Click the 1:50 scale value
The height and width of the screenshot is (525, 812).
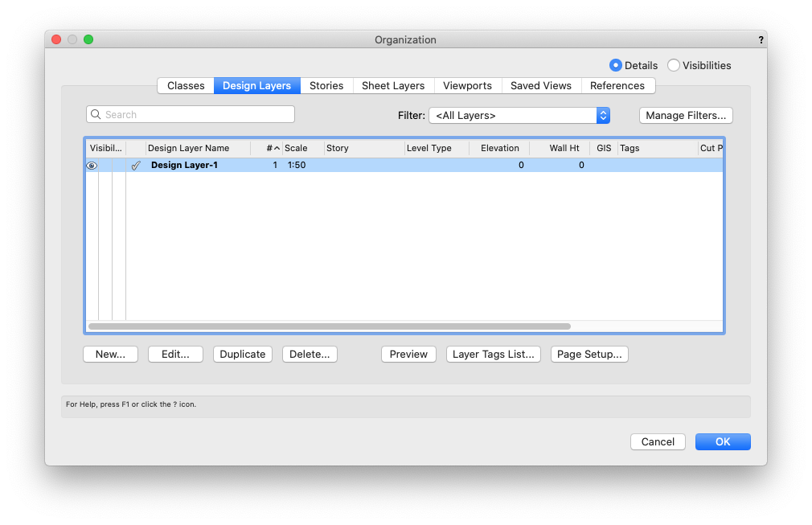point(297,165)
